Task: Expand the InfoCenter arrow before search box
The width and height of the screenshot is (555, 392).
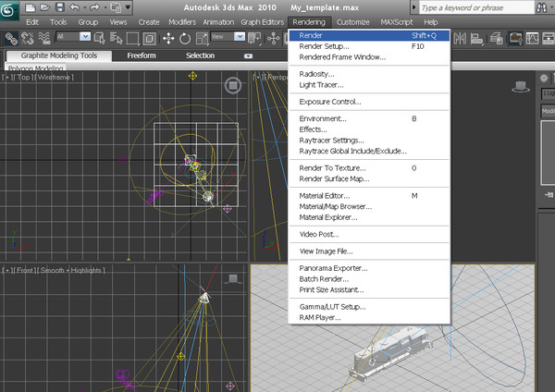Action: (x=413, y=7)
